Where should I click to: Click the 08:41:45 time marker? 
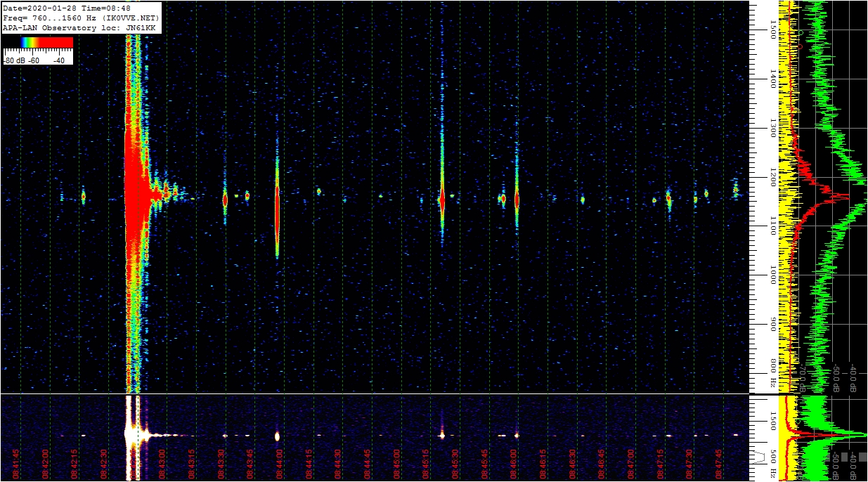pos(15,464)
